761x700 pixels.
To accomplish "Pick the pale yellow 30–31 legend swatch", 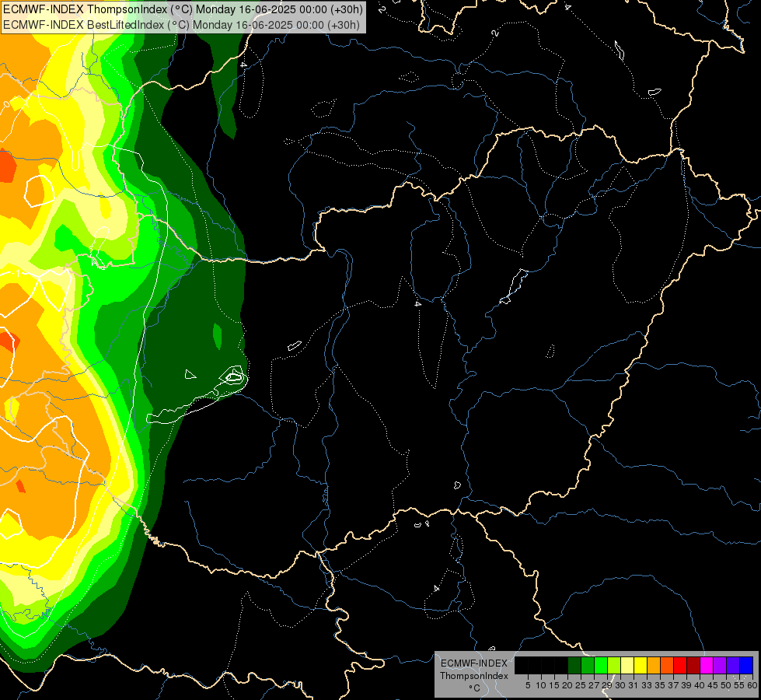I will (x=627, y=665).
